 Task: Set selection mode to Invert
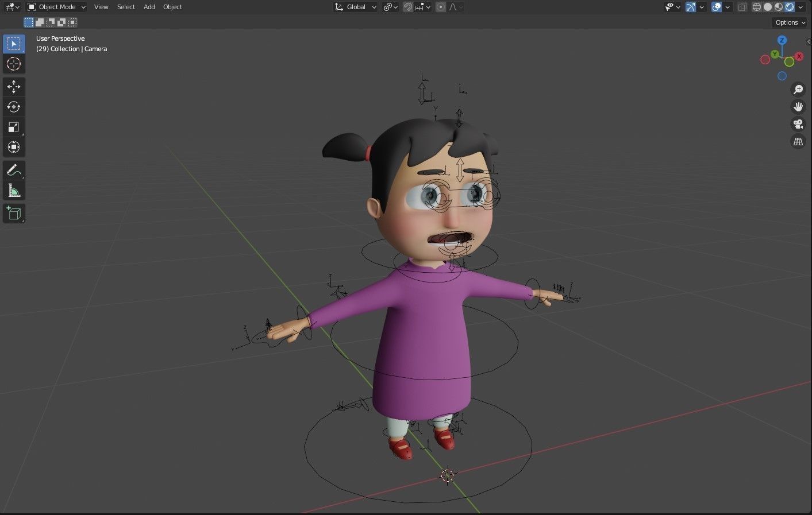(61, 22)
